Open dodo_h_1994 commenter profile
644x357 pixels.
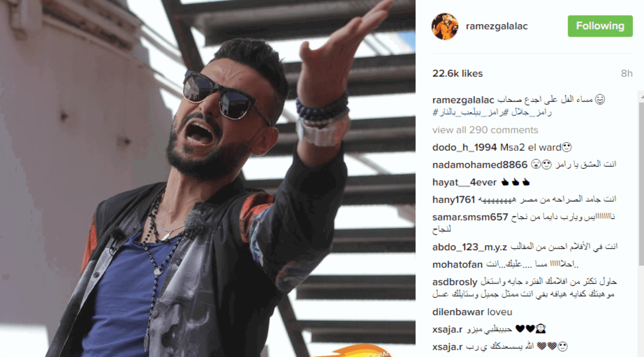[465, 147]
